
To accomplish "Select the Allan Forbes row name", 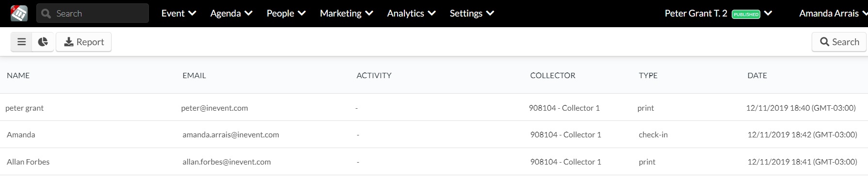I will point(28,162).
